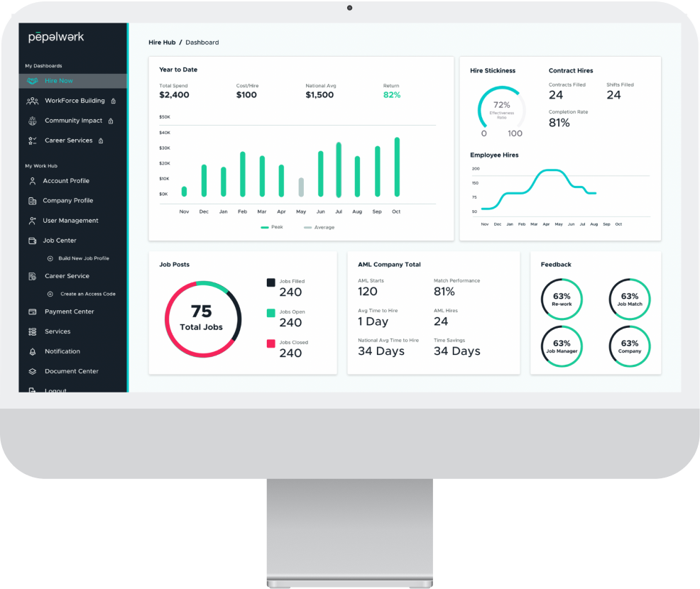The image size is (700, 589).
Task: Click the red Jobs Closed color swatch
Action: [x=270, y=343]
